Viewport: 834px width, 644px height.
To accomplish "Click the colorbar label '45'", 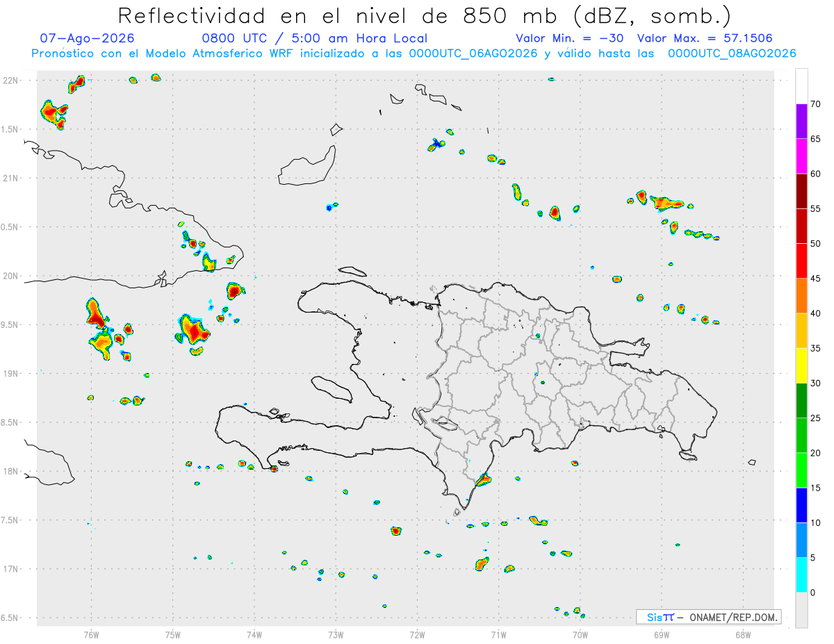I will click(x=816, y=279).
